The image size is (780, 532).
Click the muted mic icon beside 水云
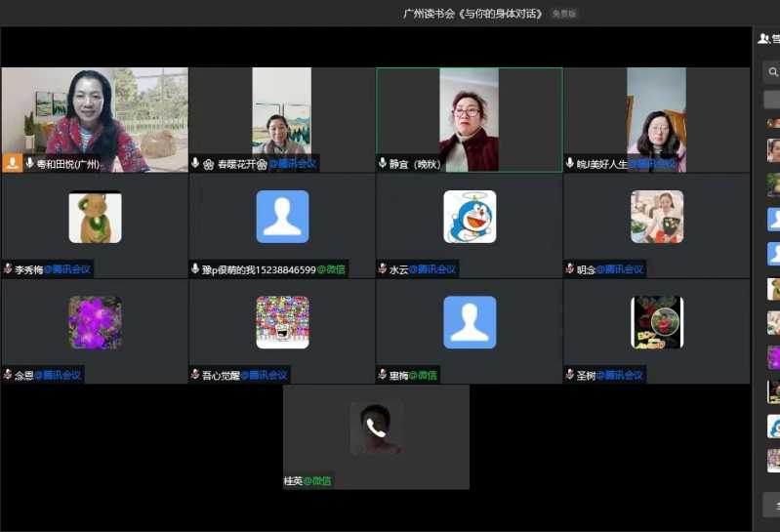[x=383, y=268]
